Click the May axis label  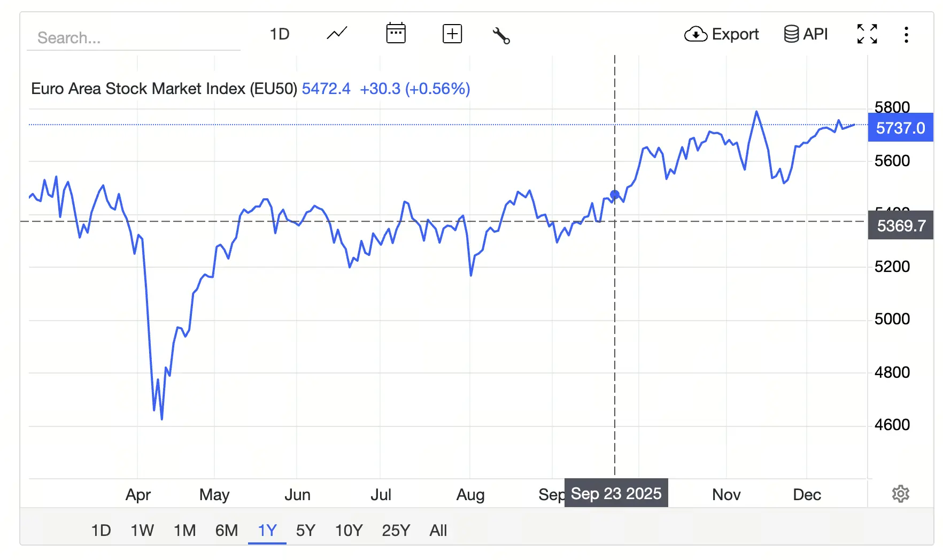pyautogui.click(x=214, y=495)
